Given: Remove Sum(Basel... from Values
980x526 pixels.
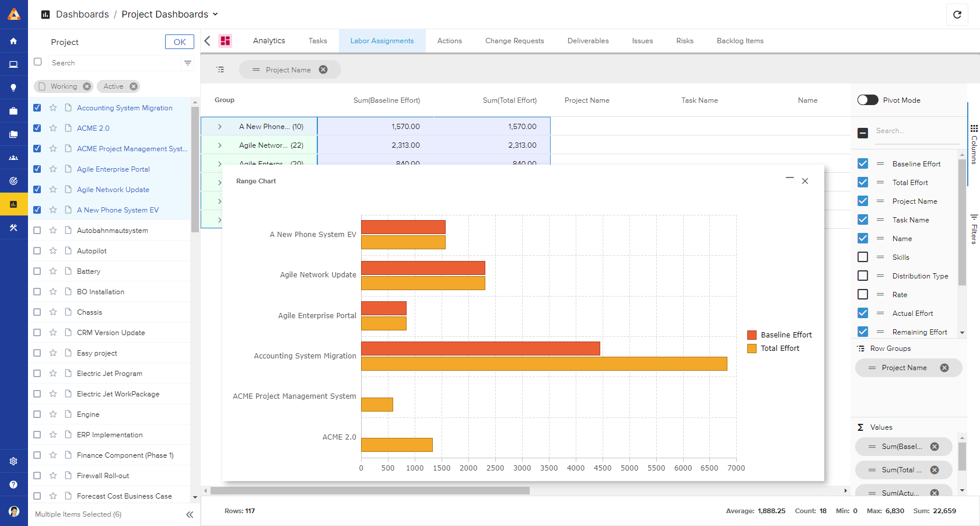Looking at the screenshot, I should (x=935, y=447).
